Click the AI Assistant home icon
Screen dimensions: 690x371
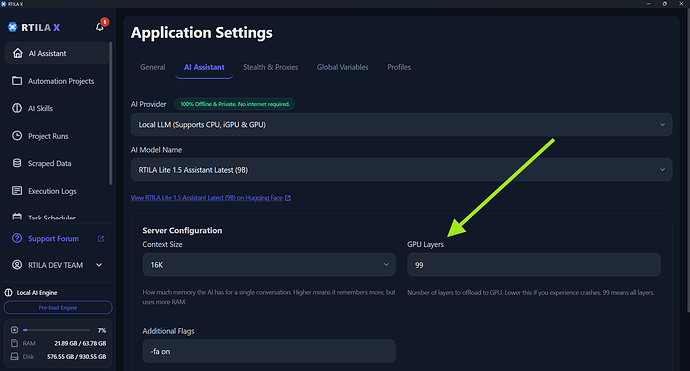(x=18, y=53)
